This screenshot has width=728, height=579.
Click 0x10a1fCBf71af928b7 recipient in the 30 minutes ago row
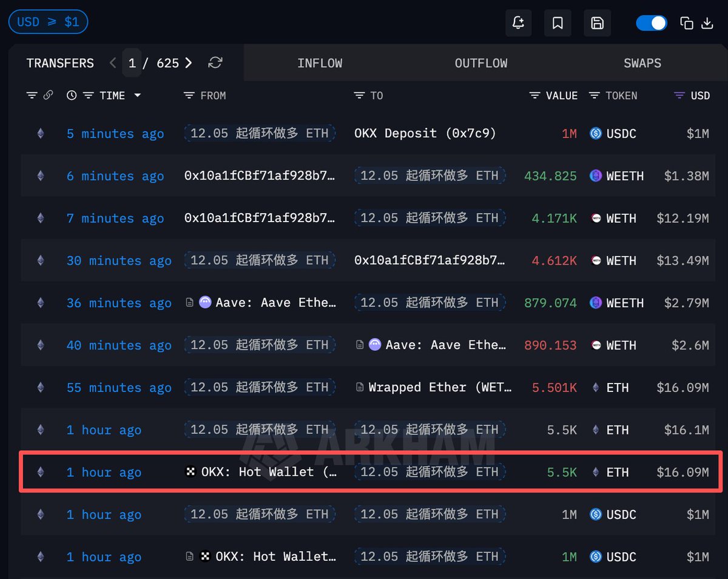coord(430,260)
